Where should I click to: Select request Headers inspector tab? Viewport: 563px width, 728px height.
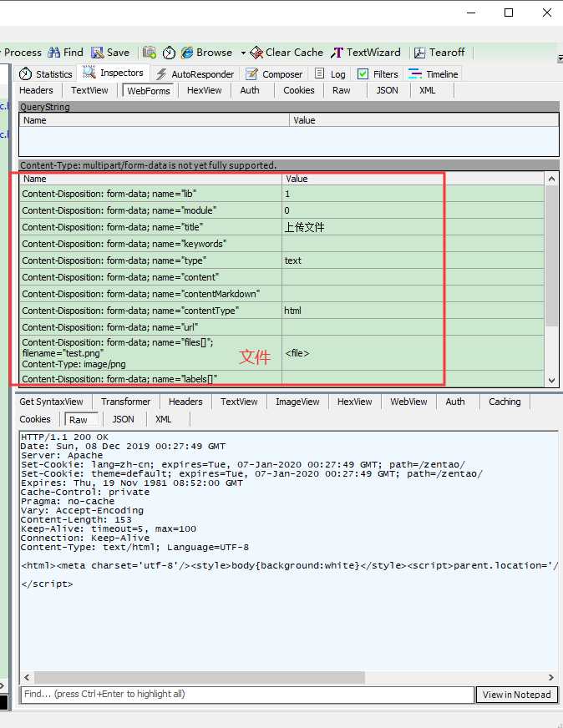[x=36, y=90]
